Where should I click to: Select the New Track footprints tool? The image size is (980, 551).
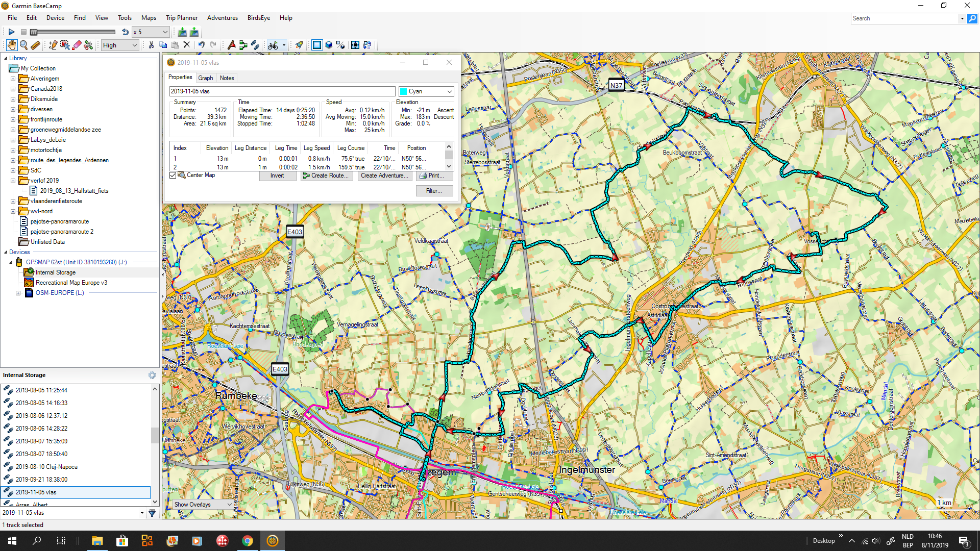[x=255, y=45]
